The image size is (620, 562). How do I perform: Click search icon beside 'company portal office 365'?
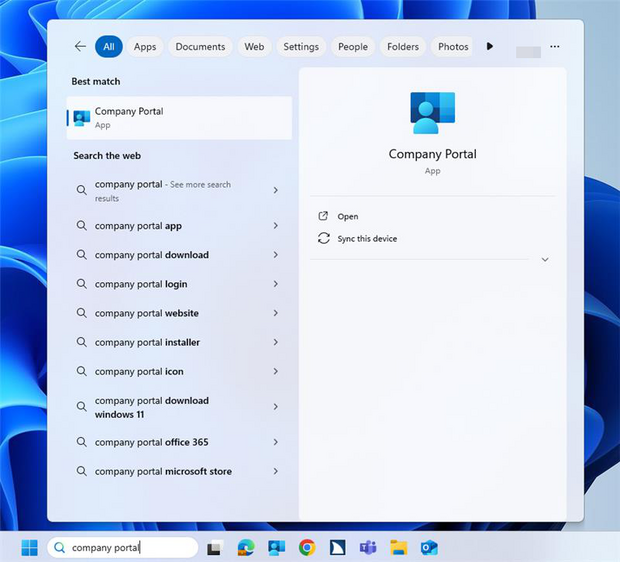coord(81,442)
